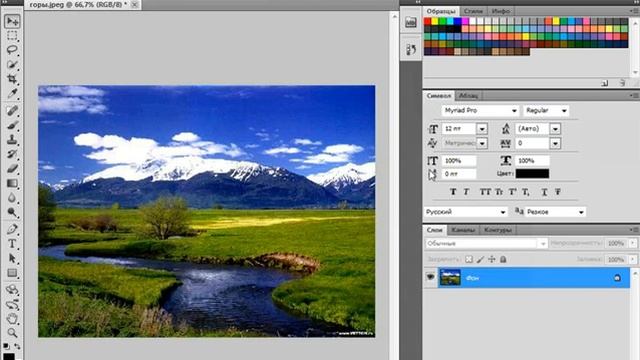Open the Образцы panel options menu
Screen dimensions: 640x360
635,11
